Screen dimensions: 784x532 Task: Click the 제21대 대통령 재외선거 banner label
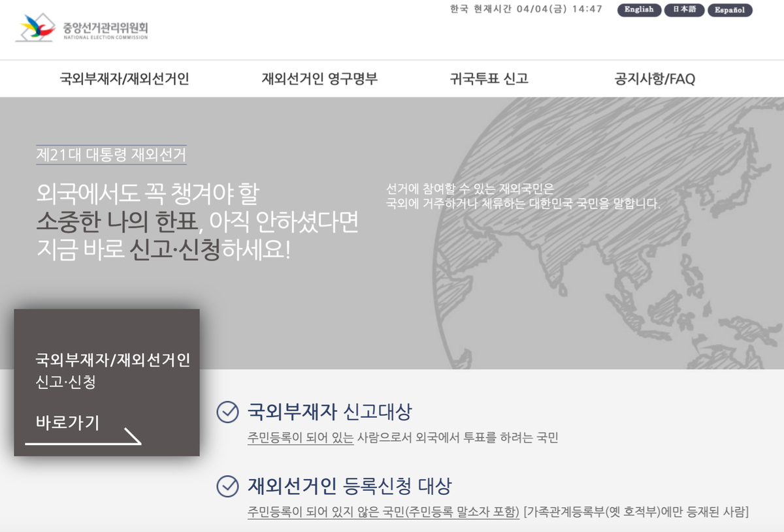(x=111, y=155)
